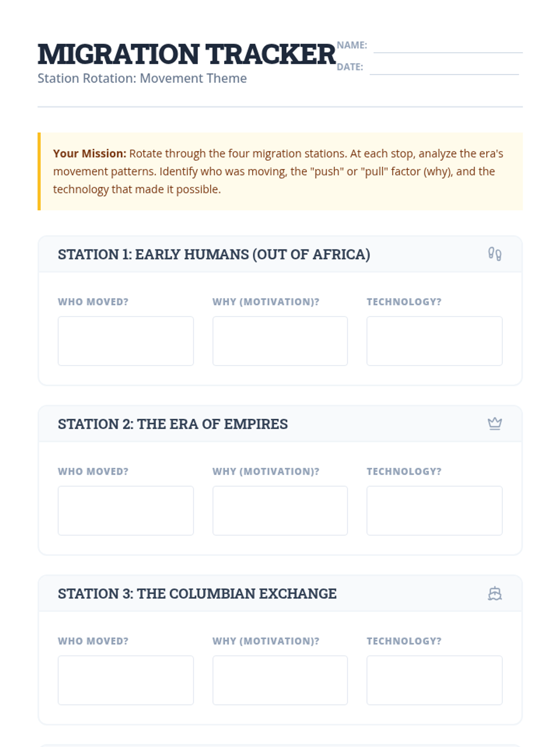Click the Date line field
Viewport: 560px width, 747px height.
tap(444, 67)
